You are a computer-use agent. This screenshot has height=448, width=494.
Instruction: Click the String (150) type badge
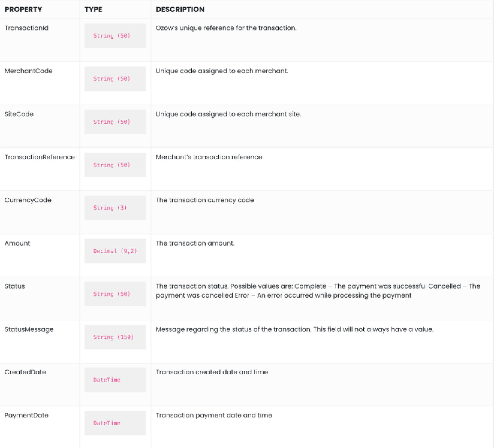115,337
